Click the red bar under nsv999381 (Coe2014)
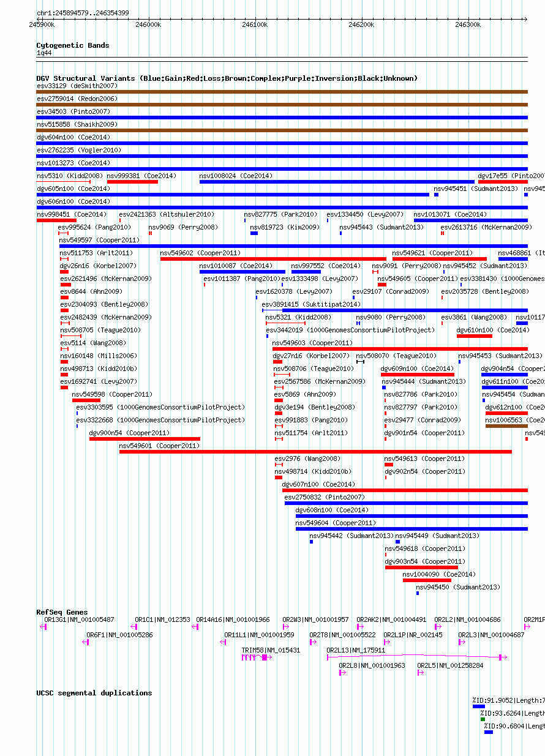 pyautogui.click(x=132, y=182)
